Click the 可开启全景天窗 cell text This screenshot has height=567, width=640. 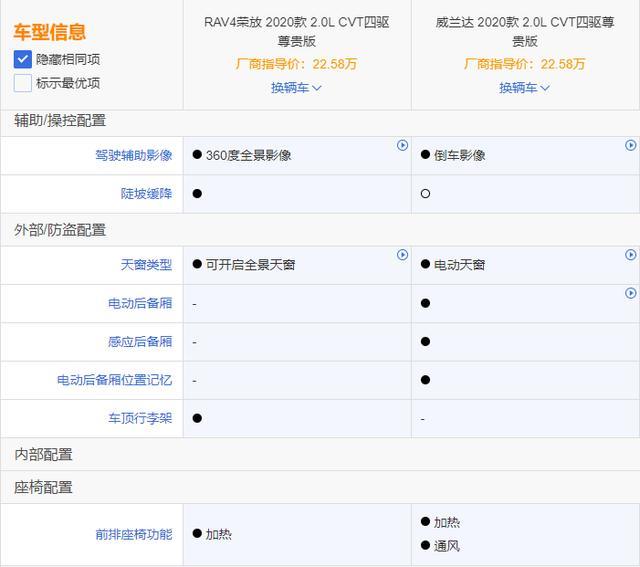(250, 265)
